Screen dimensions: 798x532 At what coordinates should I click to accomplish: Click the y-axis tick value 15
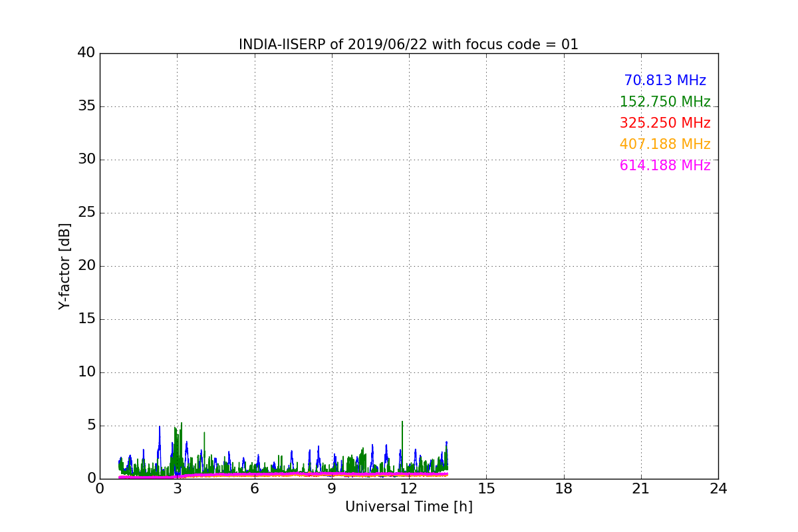(x=86, y=319)
